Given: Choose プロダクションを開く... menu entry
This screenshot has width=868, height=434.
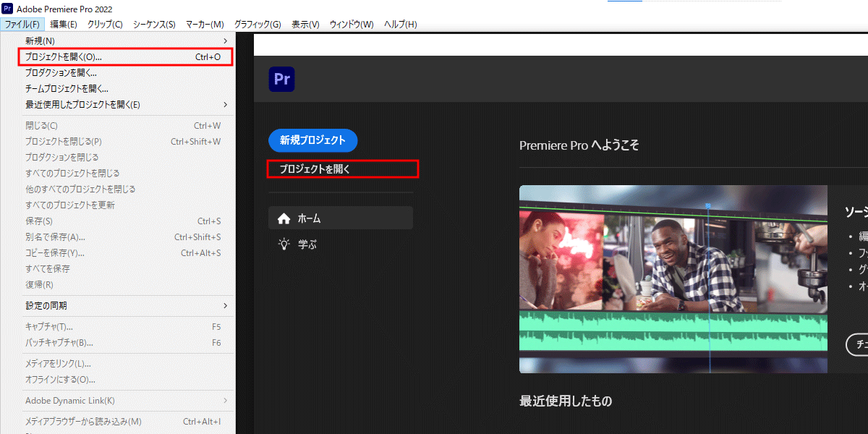Looking at the screenshot, I should point(126,72).
